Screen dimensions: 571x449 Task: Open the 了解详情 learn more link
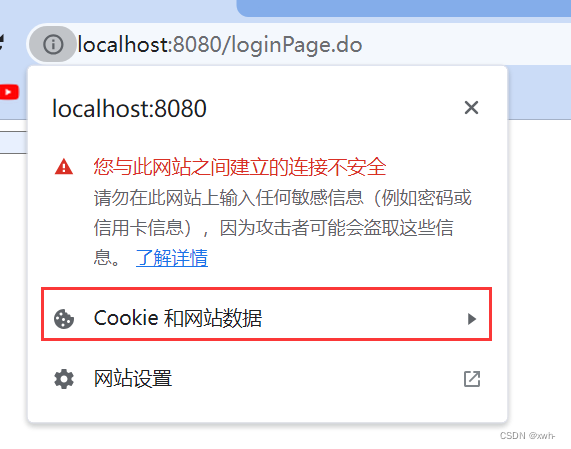pyautogui.click(x=172, y=257)
